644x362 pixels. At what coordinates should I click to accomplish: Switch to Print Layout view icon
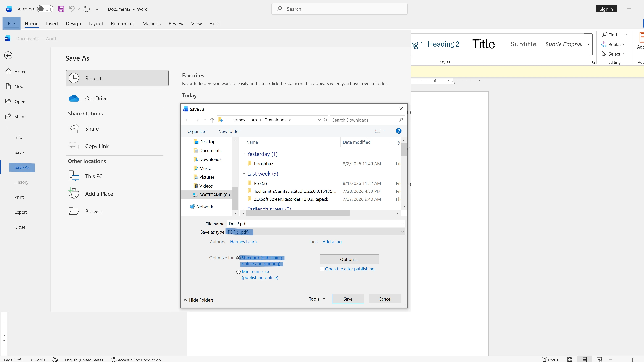(584, 360)
